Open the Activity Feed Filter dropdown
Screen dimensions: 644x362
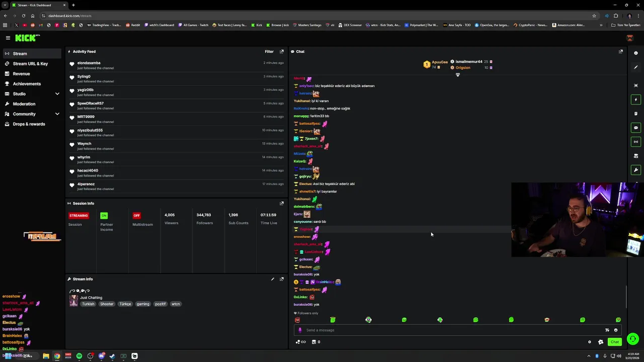coord(269,51)
